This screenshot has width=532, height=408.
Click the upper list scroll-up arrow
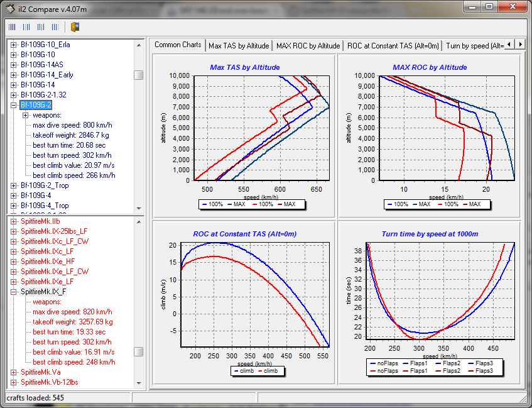(x=139, y=45)
